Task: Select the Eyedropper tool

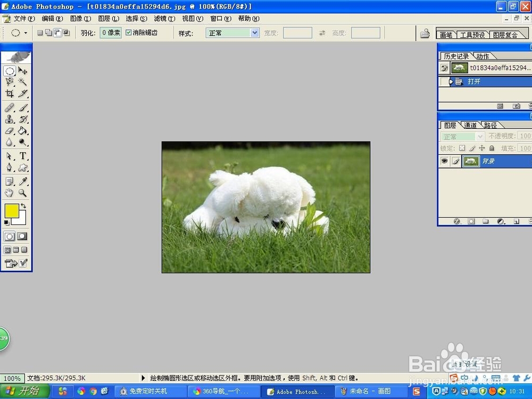Action: tap(23, 181)
